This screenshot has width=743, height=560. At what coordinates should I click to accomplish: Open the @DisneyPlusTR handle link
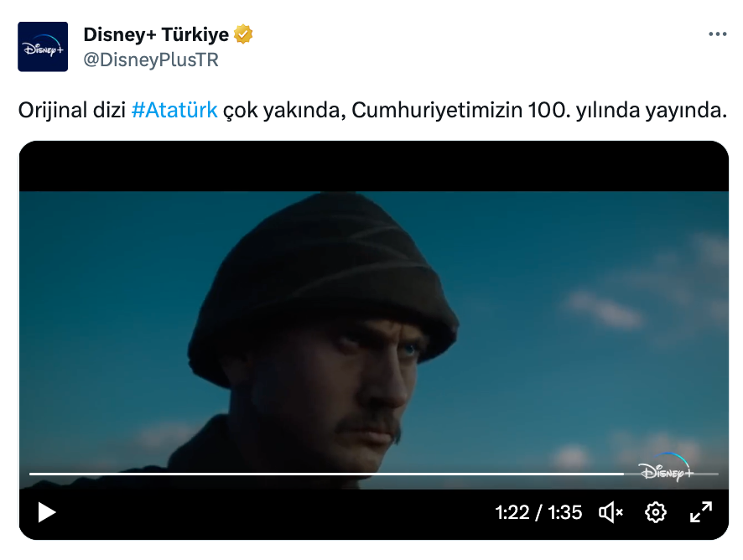[151, 60]
